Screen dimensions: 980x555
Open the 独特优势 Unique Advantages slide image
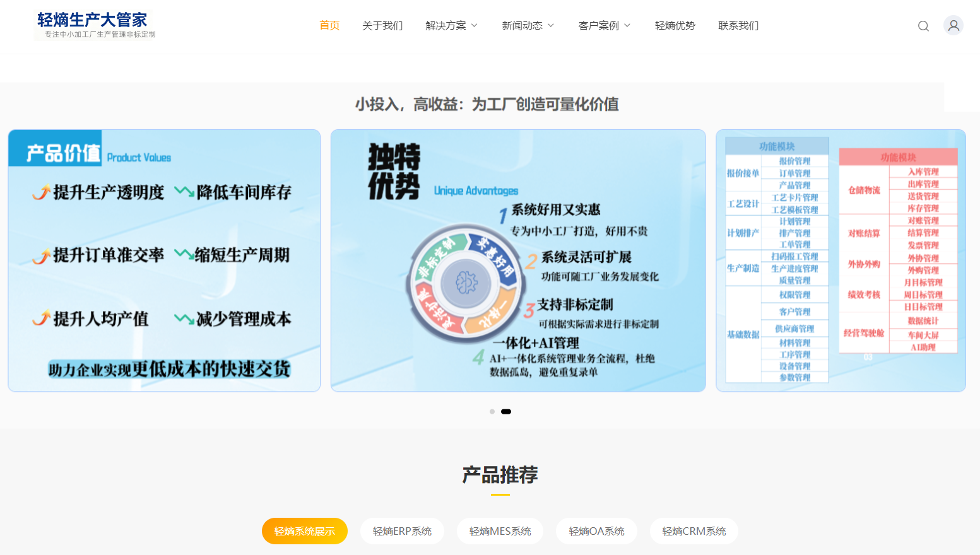518,260
